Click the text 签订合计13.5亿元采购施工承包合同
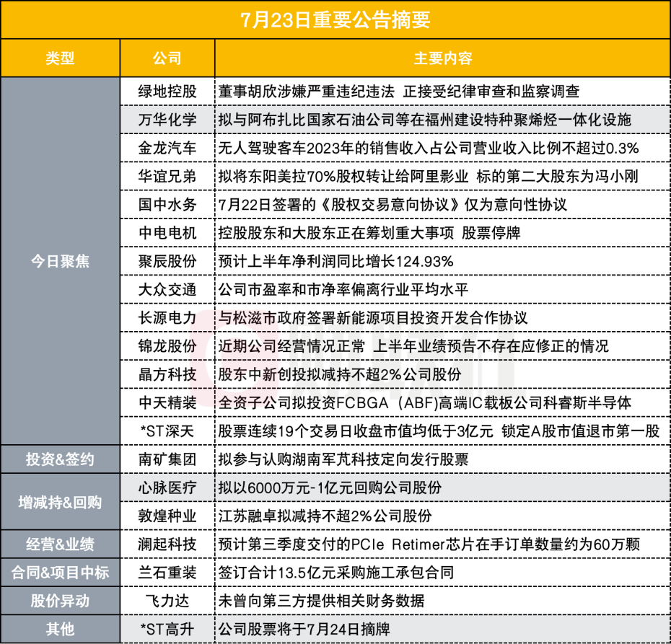Screen dimensions: 671x644 tap(336, 573)
